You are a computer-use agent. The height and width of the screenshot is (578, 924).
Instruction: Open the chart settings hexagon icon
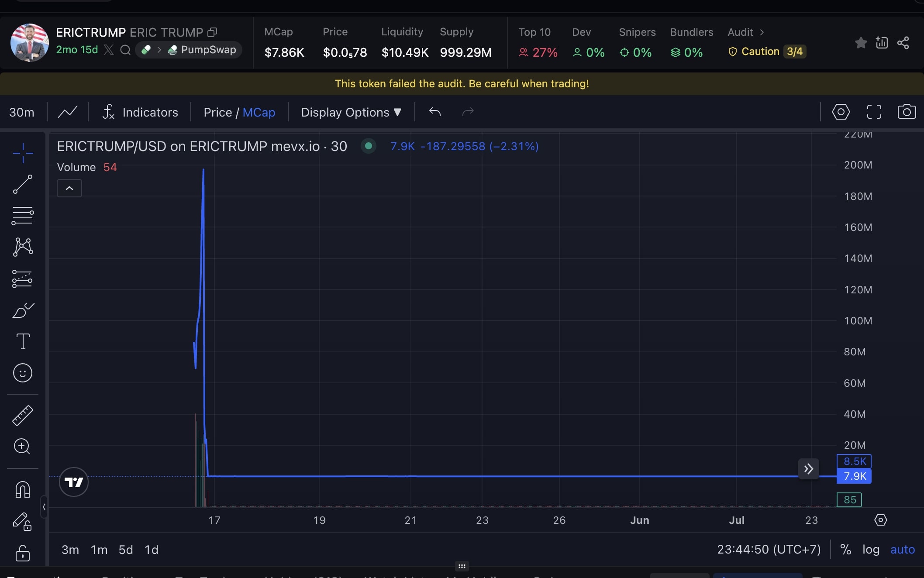[x=841, y=112]
